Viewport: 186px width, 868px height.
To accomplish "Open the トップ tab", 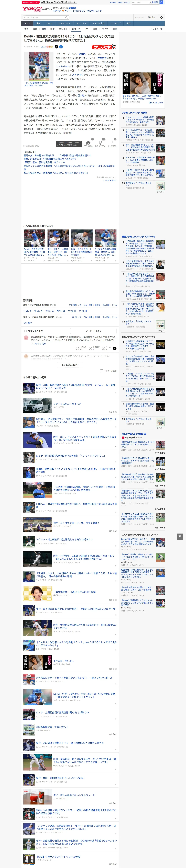I will 27,24.
